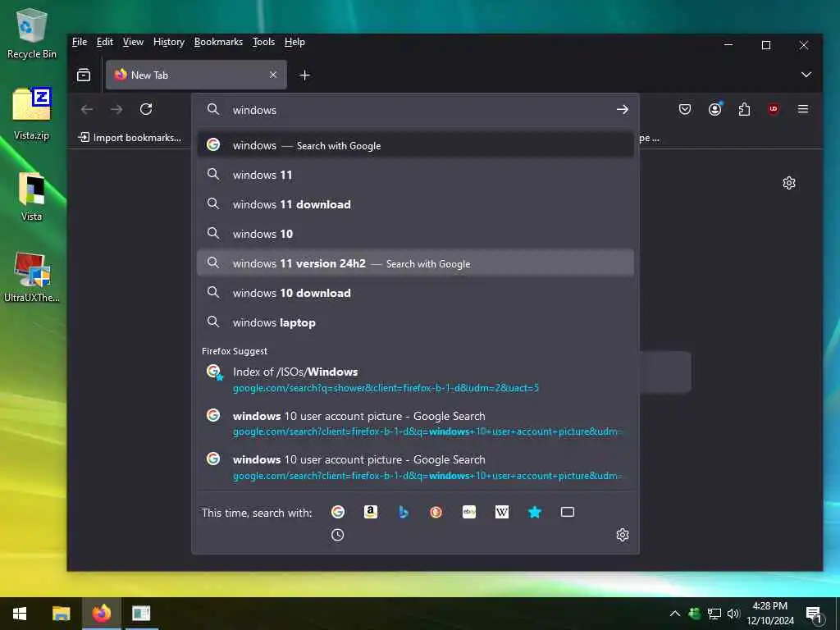The height and width of the screenshot is (630, 840).
Task: Open the Tools menu
Action: (263, 42)
